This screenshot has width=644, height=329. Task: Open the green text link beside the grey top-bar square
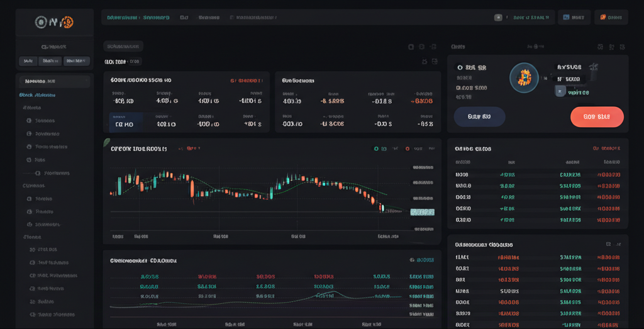coord(531,18)
